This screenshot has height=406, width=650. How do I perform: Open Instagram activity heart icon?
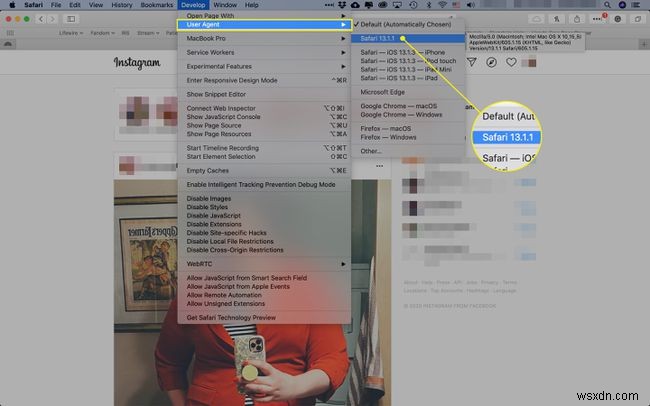(511, 62)
